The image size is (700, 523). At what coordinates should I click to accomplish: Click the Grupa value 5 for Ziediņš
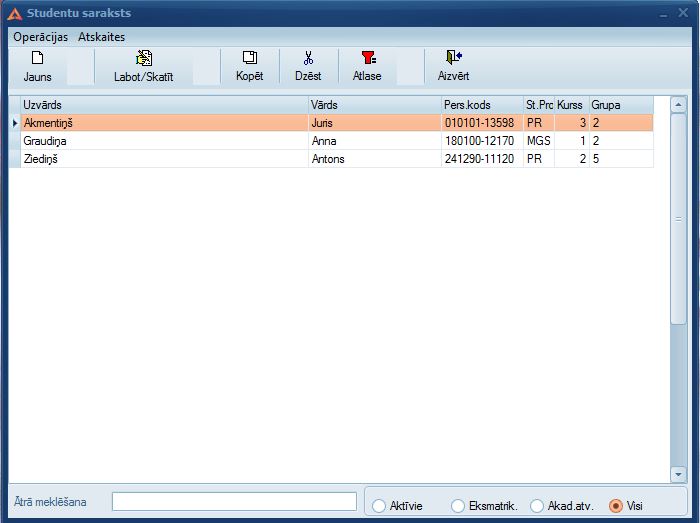621,159
